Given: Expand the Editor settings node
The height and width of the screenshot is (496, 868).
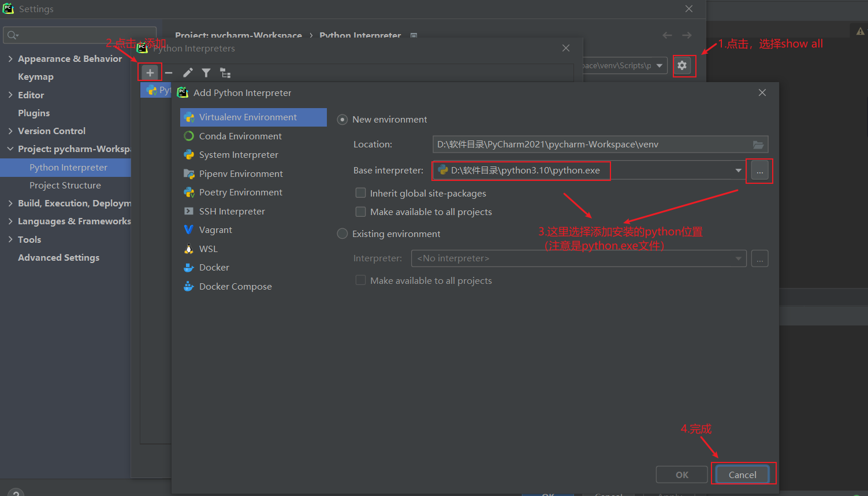Looking at the screenshot, I should pos(10,95).
